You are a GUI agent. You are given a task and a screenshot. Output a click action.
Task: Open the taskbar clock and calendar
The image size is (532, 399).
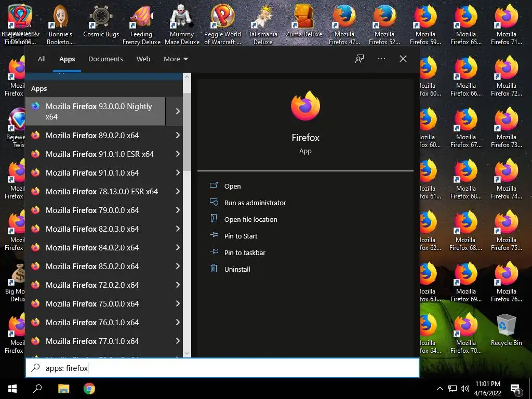tap(487, 389)
